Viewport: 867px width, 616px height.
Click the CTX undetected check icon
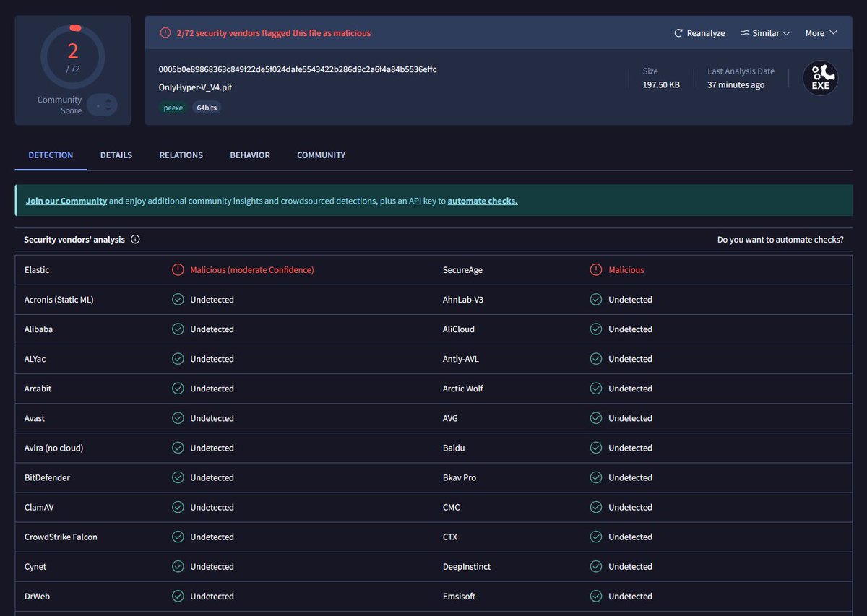[596, 537]
